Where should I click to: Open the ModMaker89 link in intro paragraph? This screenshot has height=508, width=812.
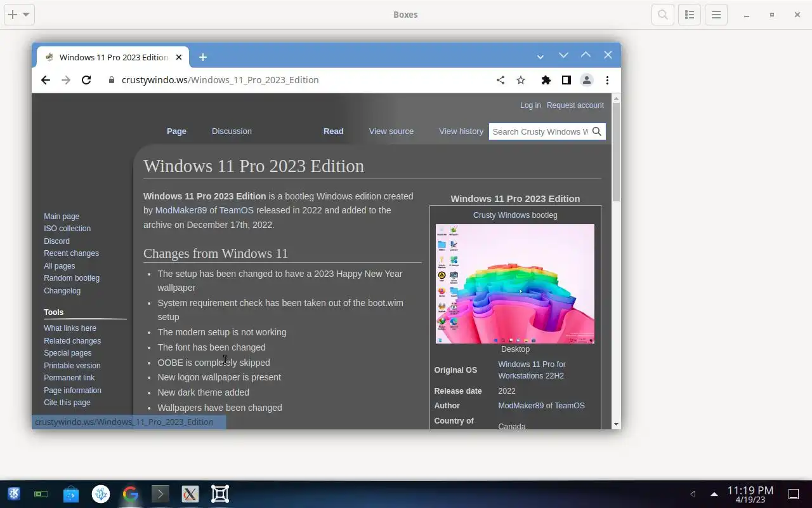tap(181, 210)
